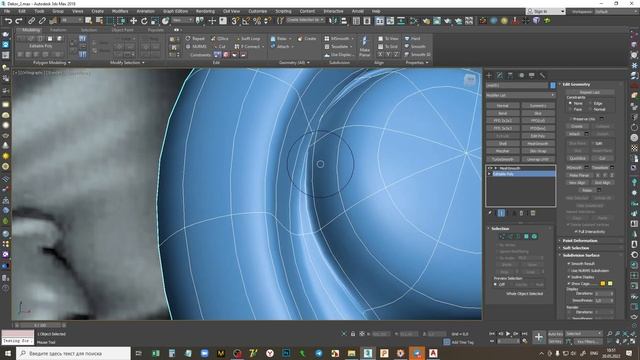The height and width of the screenshot is (360, 640).
Task: Click the first Show Cage color swatch
Action: (x=602, y=283)
